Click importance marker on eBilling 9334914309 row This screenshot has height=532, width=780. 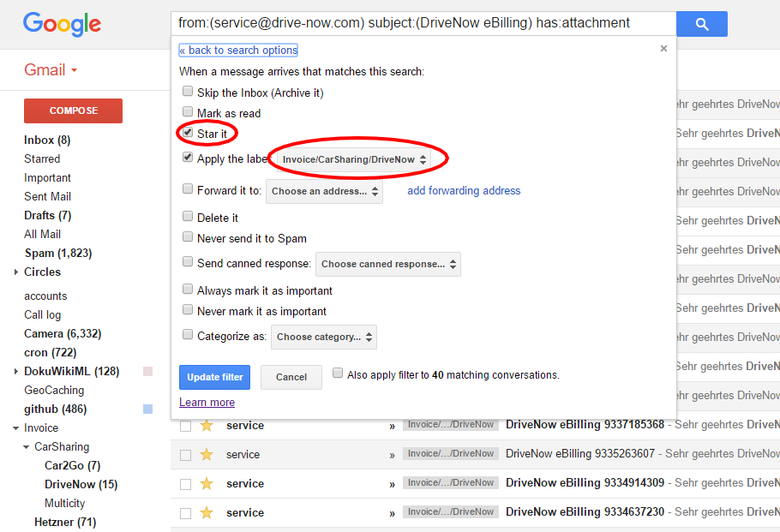392,484
